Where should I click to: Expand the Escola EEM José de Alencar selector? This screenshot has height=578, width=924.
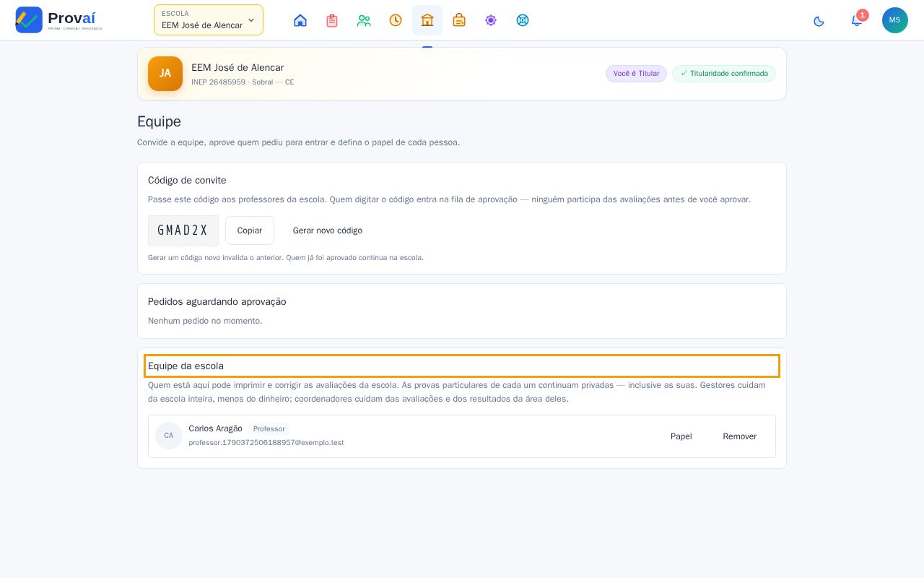[x=209, y=20]
